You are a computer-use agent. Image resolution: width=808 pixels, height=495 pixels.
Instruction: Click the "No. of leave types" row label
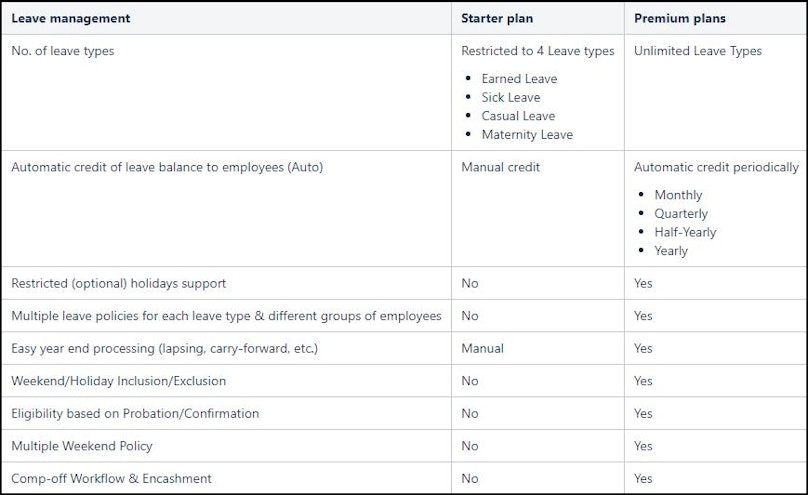pos(62,51)
